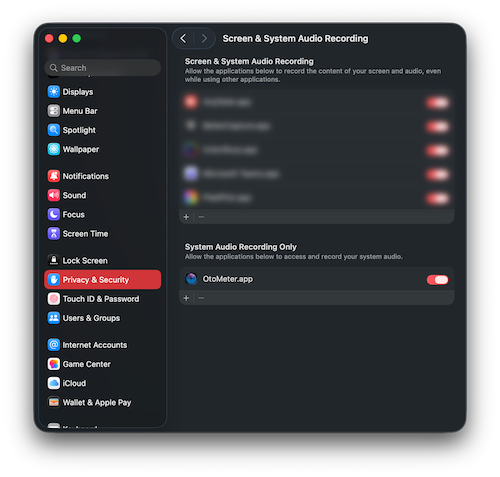Add app to System Audio Recording Only list
Image resolution: width=500 pixels, height=477 pixels.
tap(186, 298)
